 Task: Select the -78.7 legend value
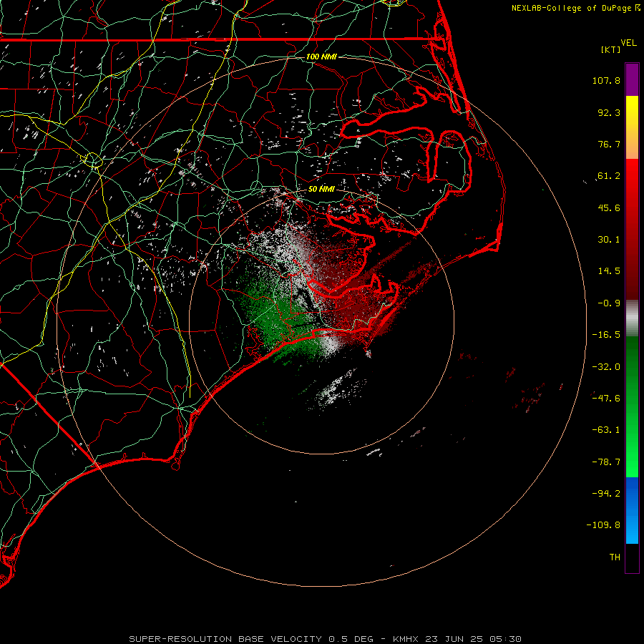click(606, 462)
